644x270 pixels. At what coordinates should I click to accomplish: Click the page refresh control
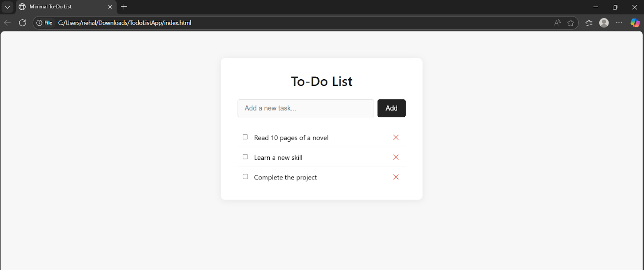coord(23,23)
